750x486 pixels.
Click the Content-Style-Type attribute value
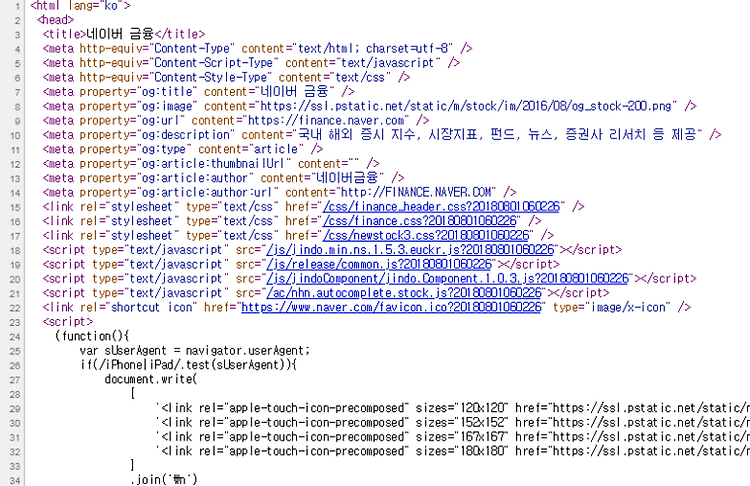point(210,77)
